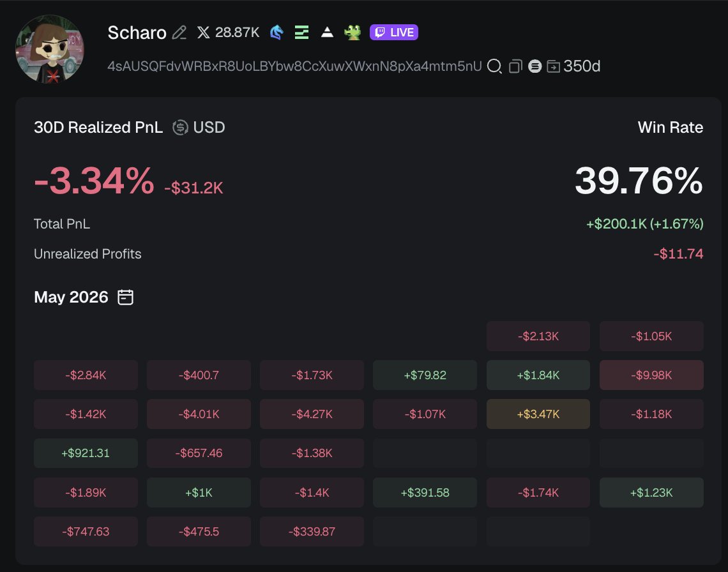The image size is (728, 572).
Task: Select the +$391.58 day cell
Action: click(x=425, y=493)
